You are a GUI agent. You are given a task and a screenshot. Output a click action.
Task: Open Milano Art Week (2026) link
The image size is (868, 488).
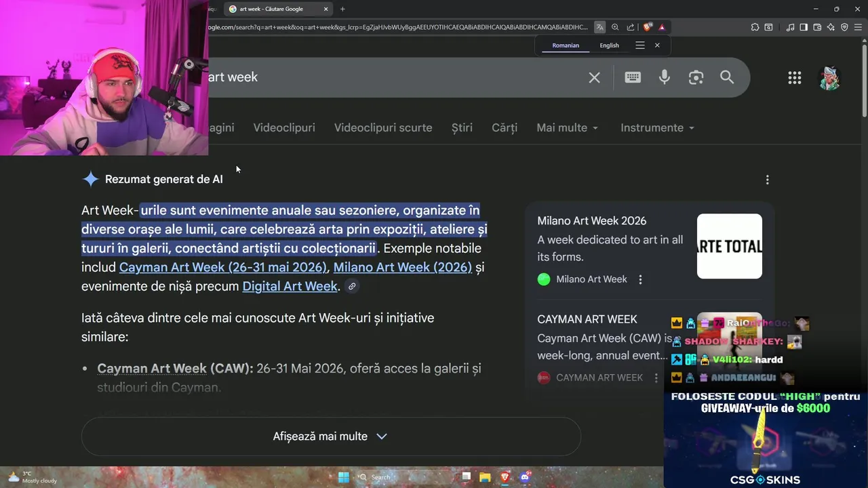[x=403, y=267]
